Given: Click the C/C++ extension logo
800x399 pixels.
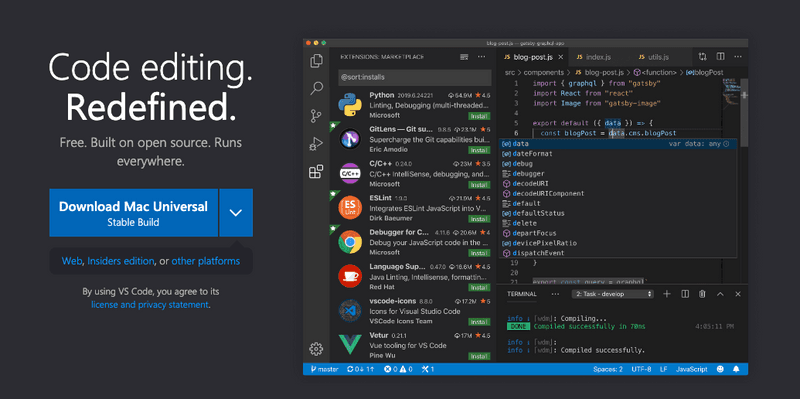Looking at the screenshot, I should click(x=350, y=173).
